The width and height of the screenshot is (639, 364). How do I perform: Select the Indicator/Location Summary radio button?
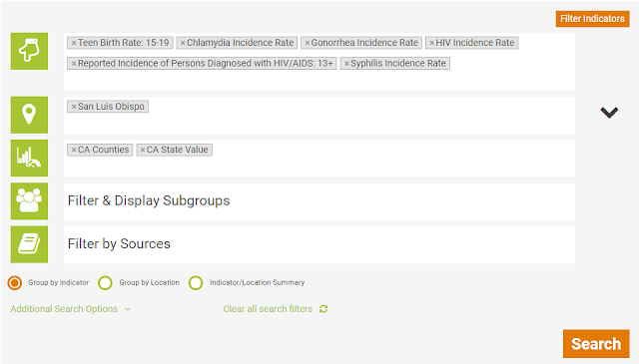(x=196, y=283)
